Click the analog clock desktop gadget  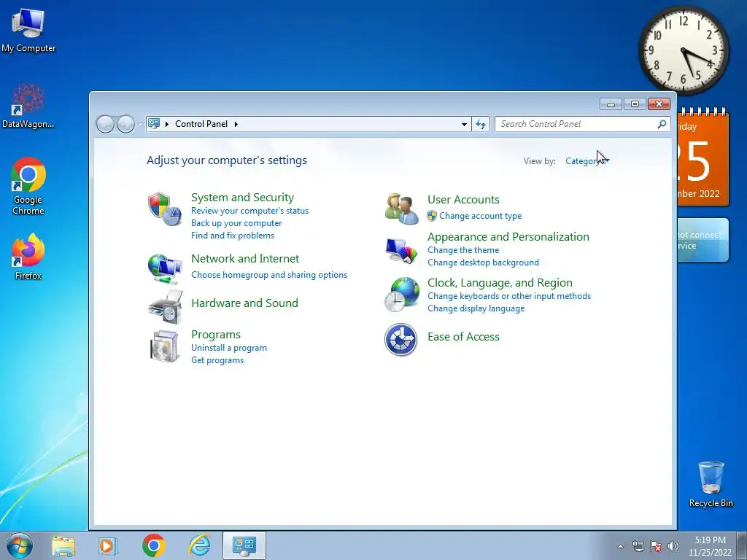683,51
